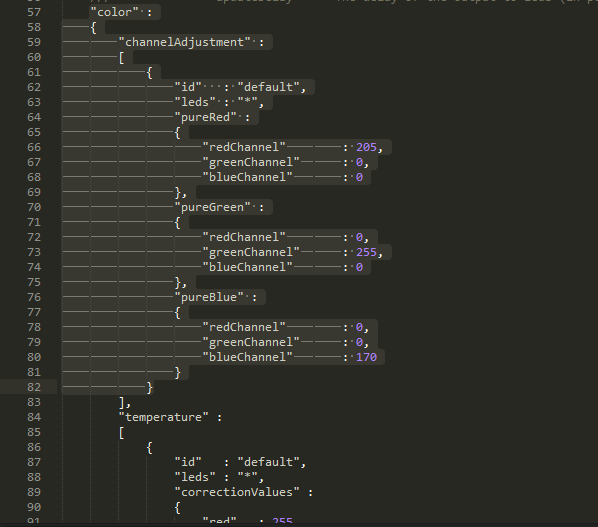This screenshot has height=527, width=598.
Task: Click the "pureGreen" key text
Action: (212, 207)
